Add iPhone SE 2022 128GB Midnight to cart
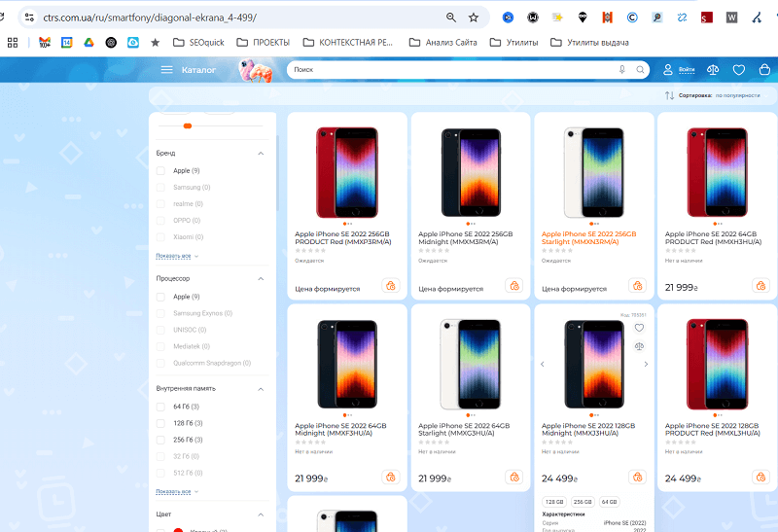778x532 pixels. tap(638, 477)
